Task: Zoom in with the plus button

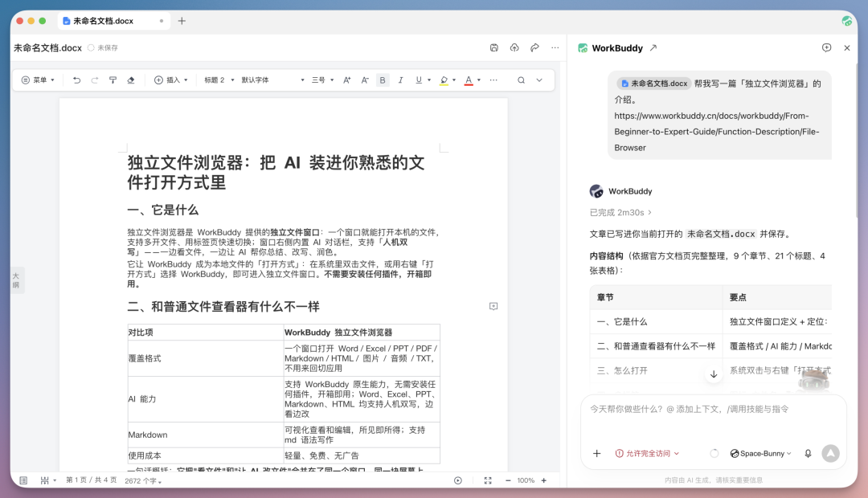Action: pyautogui.click(x=543, y=480)
